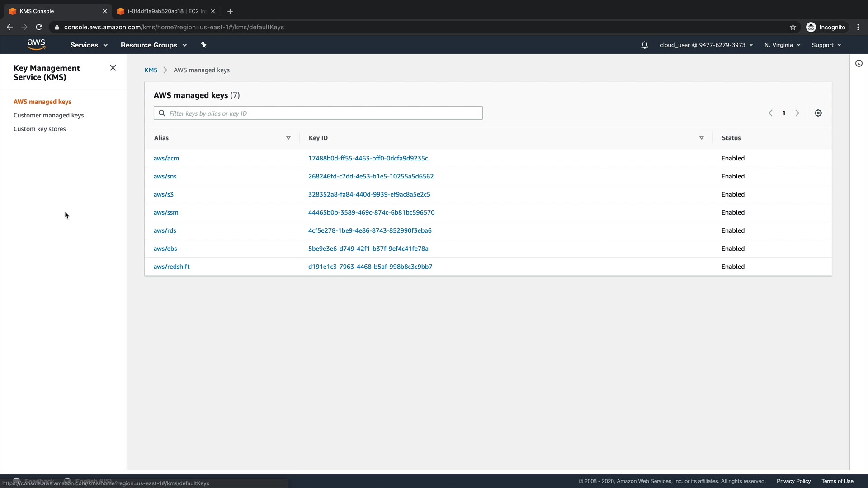Sort table by Key ID column arrow

pyautogui.click(x=702, y=138)
